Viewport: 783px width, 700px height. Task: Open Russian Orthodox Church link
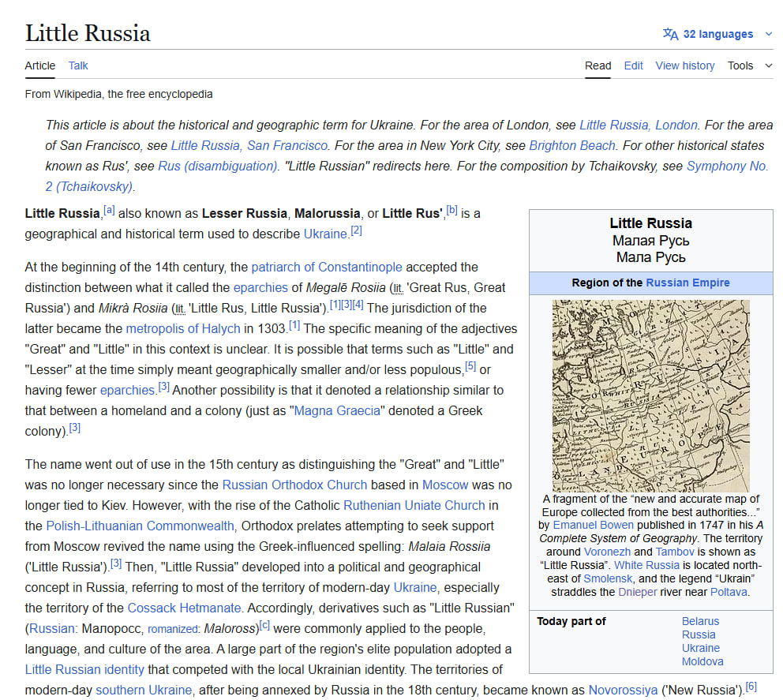coord(294,485)
